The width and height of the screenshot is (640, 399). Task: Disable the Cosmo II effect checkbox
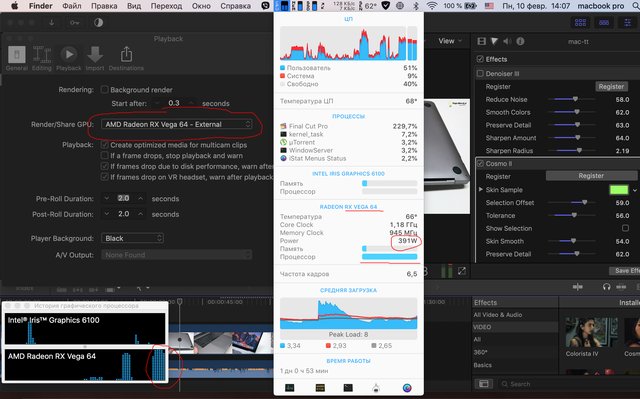pyautogui.click(x=480, y=164)
